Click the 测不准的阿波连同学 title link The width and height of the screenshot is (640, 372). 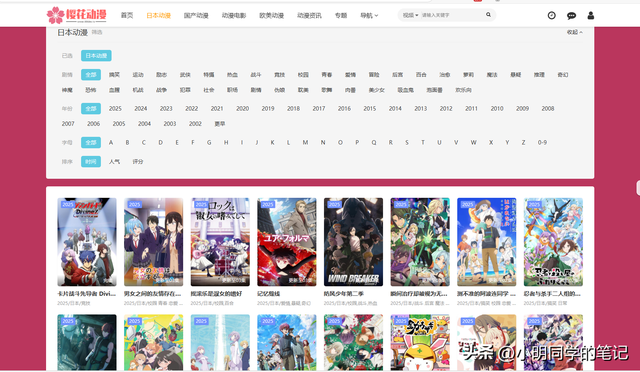(x=486, y=294)
